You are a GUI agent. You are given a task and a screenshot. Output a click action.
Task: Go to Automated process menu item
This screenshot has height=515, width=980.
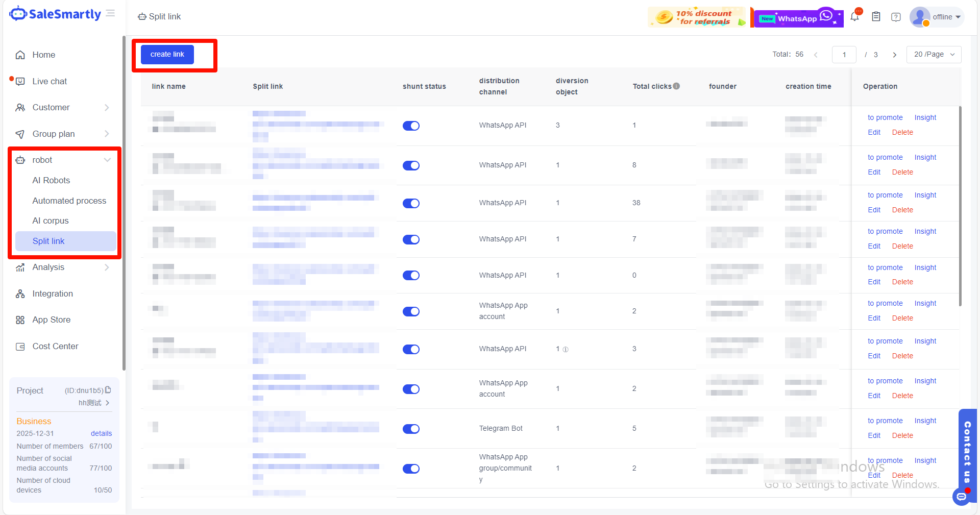69,201
